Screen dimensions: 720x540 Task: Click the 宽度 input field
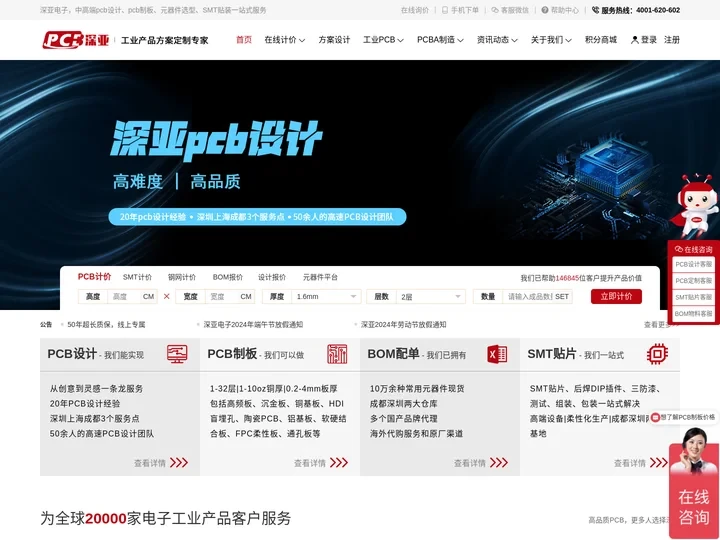coord(221,297)
